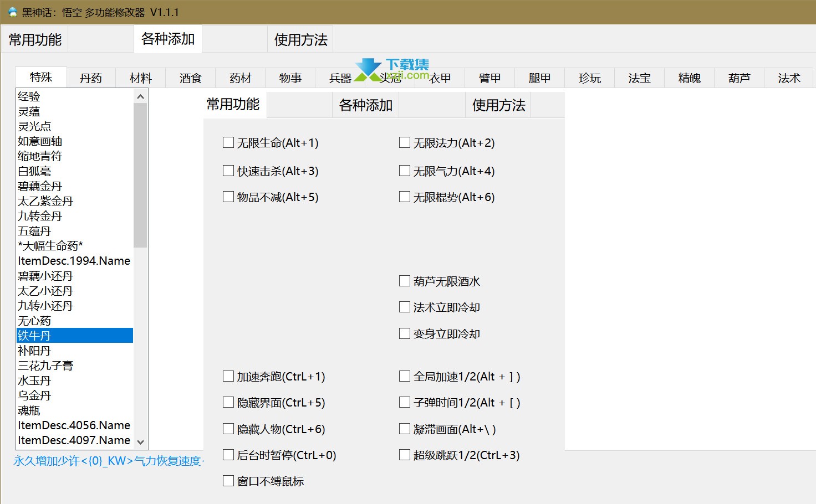Select 魂瓶 list entry
816x504 pixels.
(75, 410)
